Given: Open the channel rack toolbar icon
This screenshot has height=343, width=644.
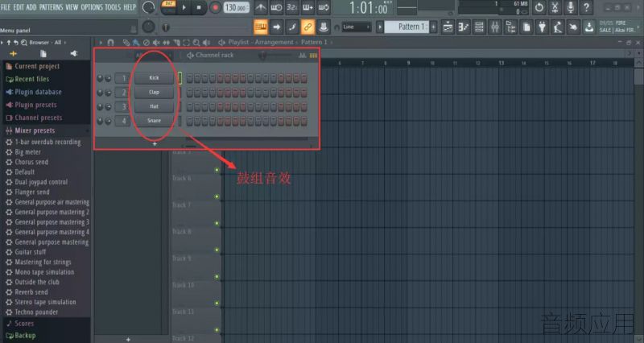Looking at the screenshot, I should pos(479,27).
